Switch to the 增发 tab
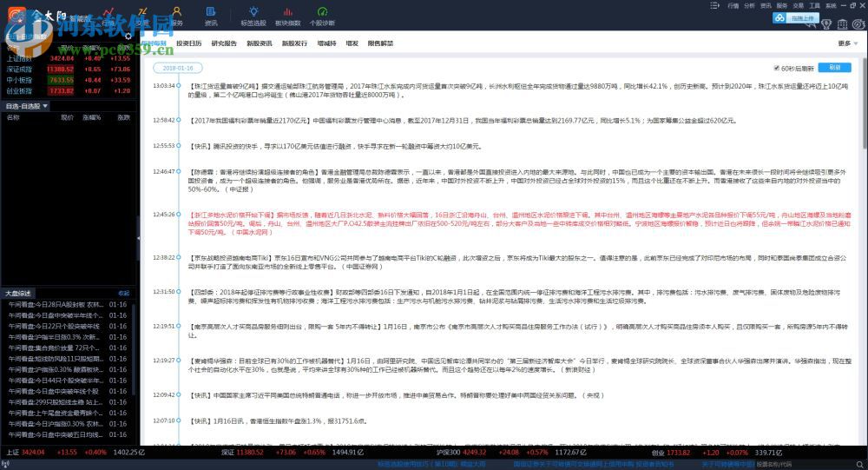 352,43
